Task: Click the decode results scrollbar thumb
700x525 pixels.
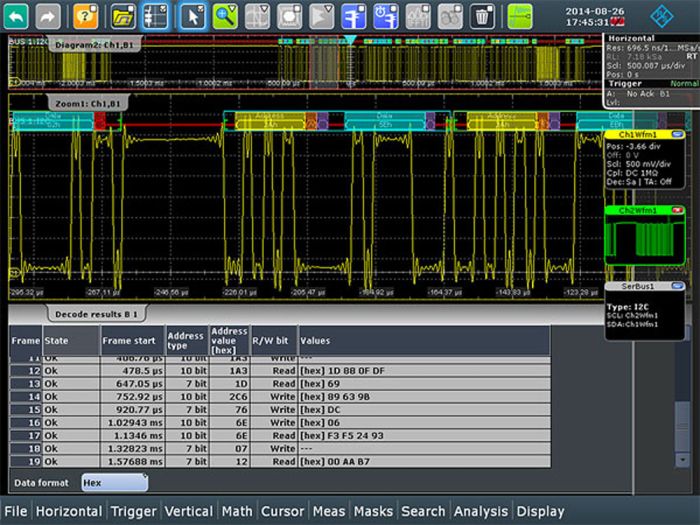Action: click(682, 426)
